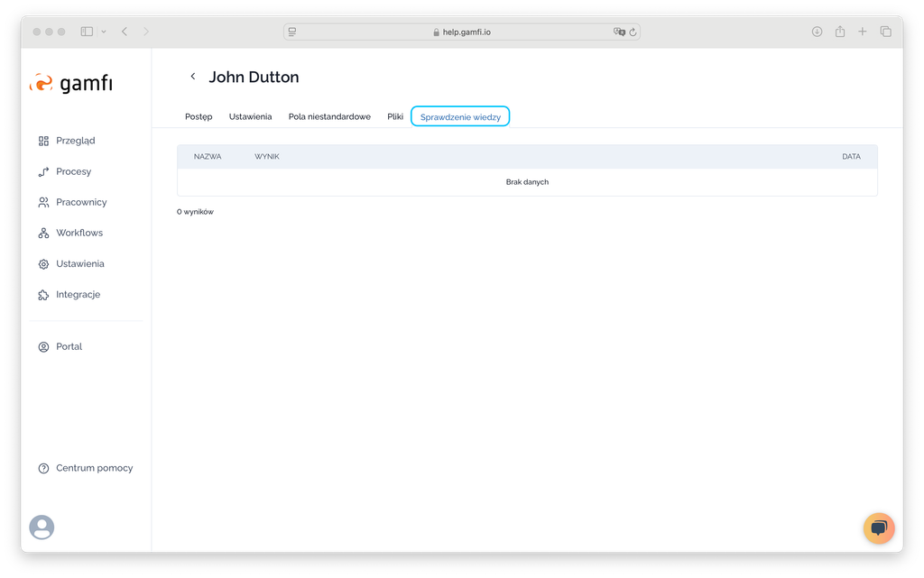Click the gamfi logo
The height and width of the screenshot is (578, 924).
pyautogui.click(x=71, y=84)
